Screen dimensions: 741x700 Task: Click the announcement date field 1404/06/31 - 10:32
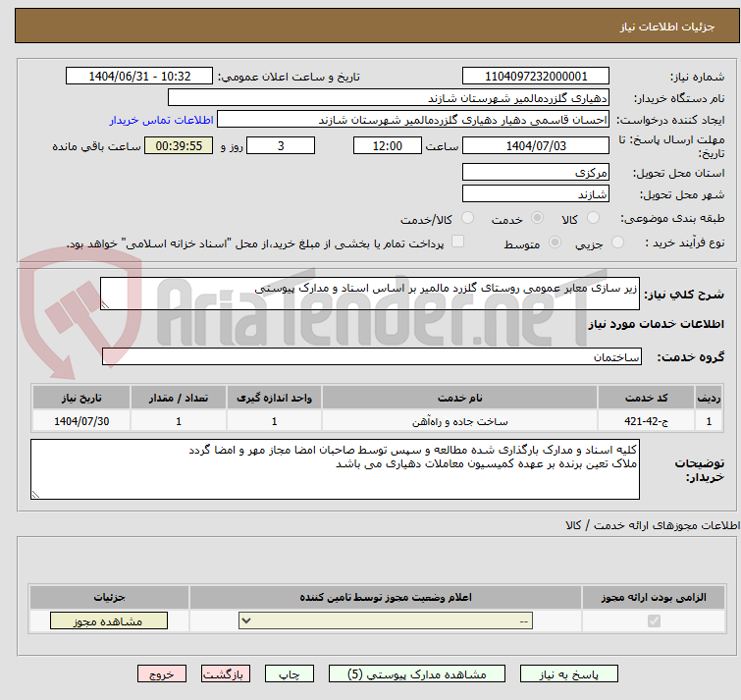click(x=139, y=77)
